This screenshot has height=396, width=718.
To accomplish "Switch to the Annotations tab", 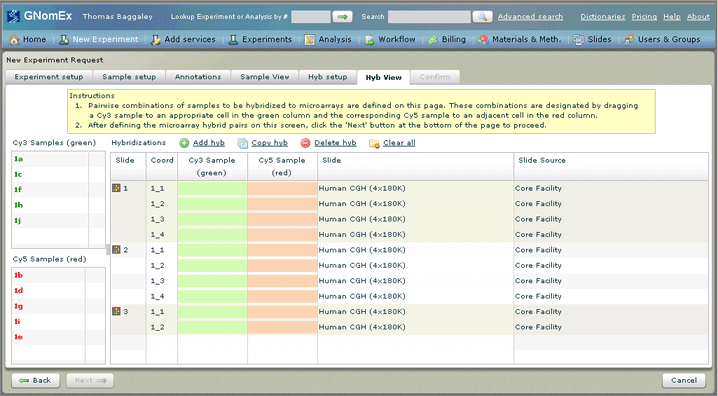I will pos(198,77).
